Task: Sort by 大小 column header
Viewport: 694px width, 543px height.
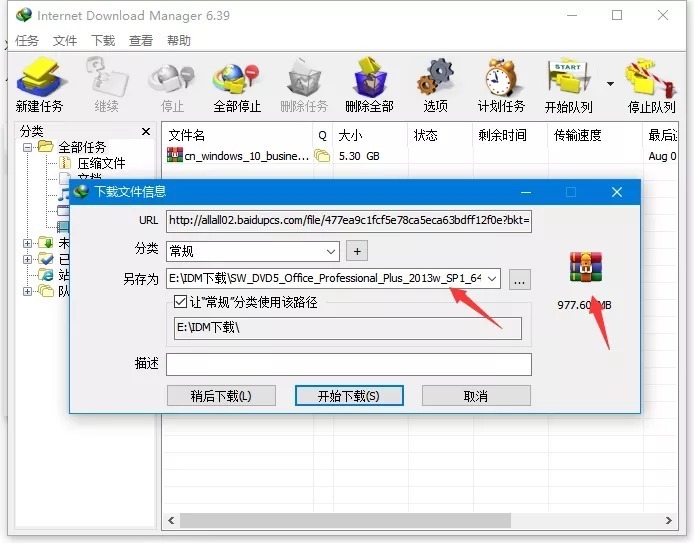Action: click(x=370, y=135)
